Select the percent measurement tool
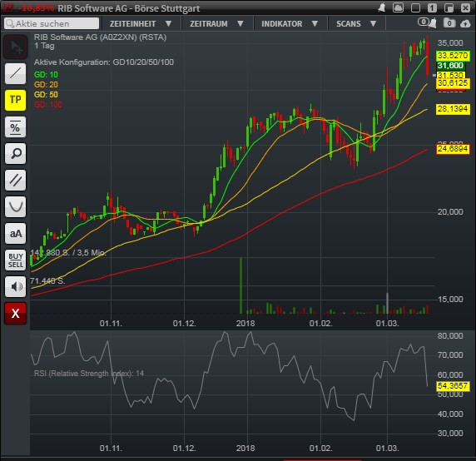 coord(16,126)
